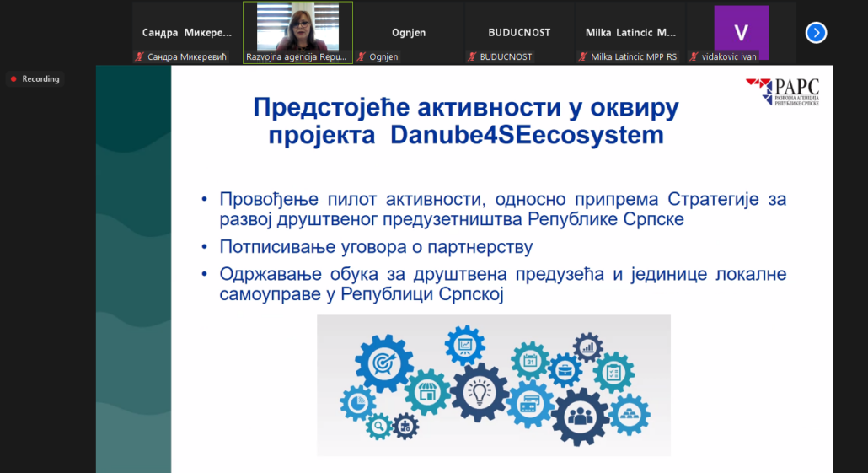Viewport: 868px width, 473px height.
Task: Click the small dark gamepad gear icon
Action: 405,426
